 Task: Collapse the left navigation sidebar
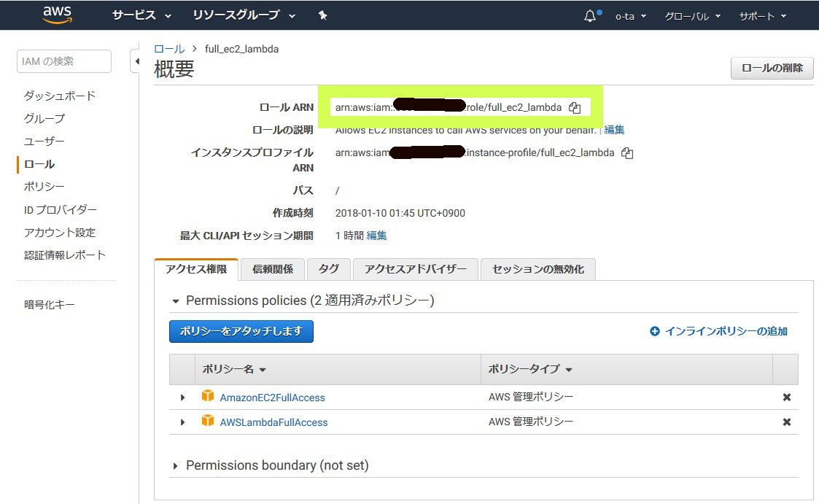pyautogui.click(x=135, y=61)
